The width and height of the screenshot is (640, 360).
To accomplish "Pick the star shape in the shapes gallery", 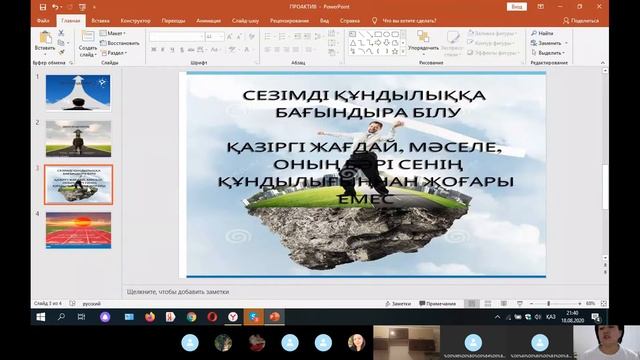I will [395, 51].
